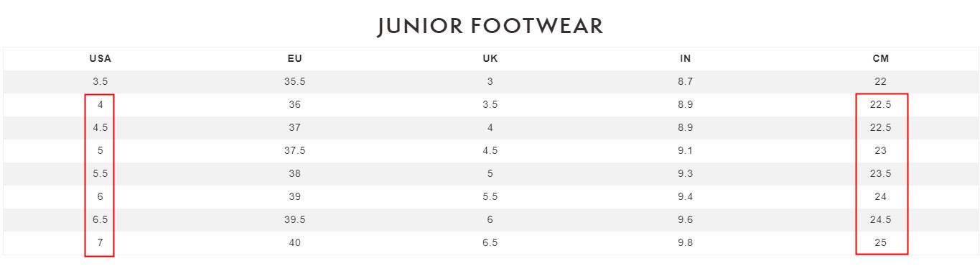Select UK size 5.5 cell
980x269 pixels.
click(x=490, y=196)
